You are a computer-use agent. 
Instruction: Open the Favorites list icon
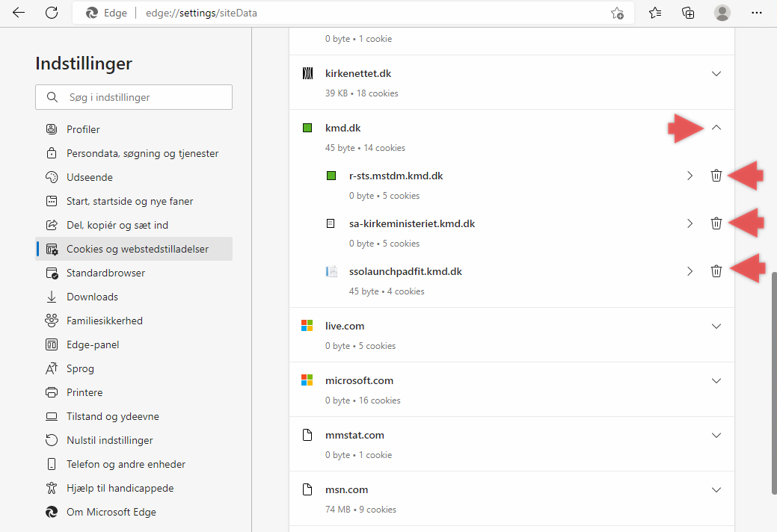(655, 13)
